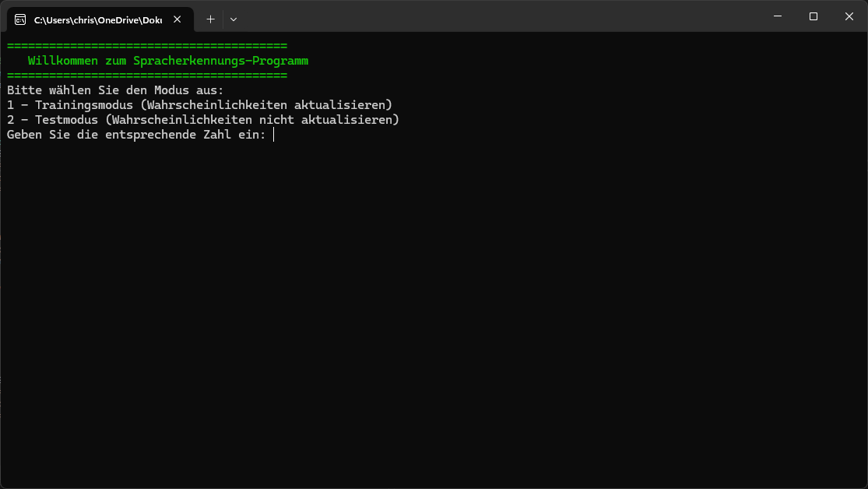Select the terminal tab titled C:\Users\chris\OneDrive
The width and height of the screenshot is (868, 489).
[x=100, y=19]
